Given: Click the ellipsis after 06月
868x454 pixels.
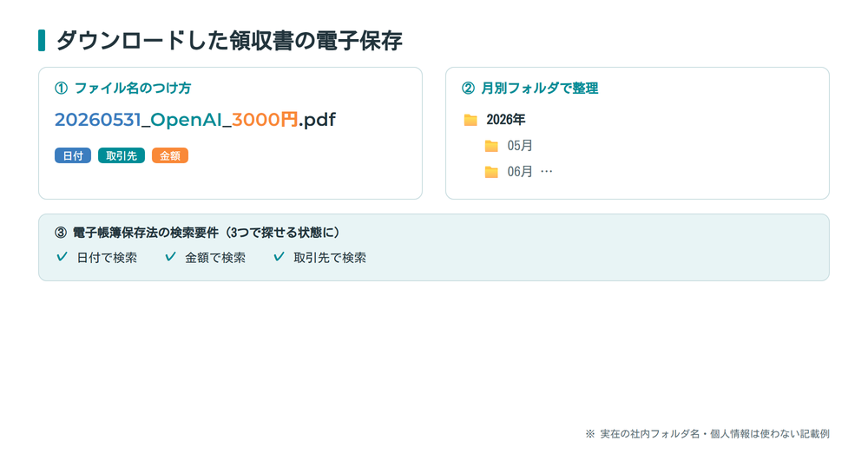Looking at the screenshot, I should (x=546, y=172).
